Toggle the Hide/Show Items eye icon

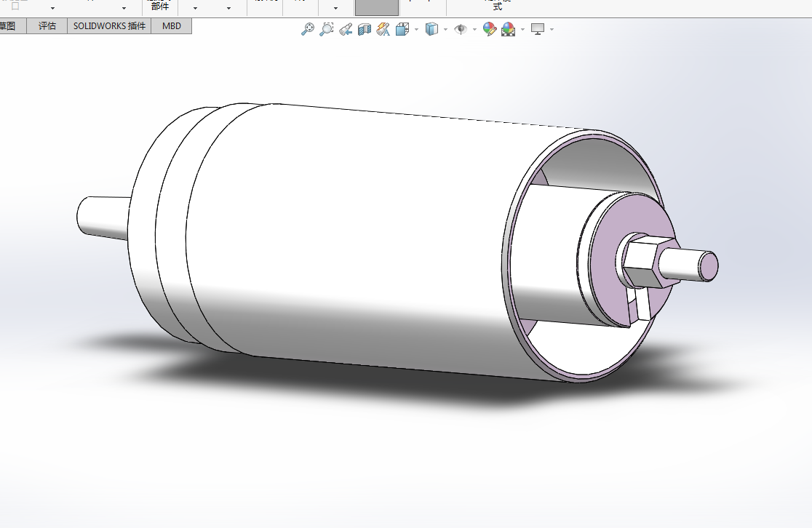click(461, 29)
